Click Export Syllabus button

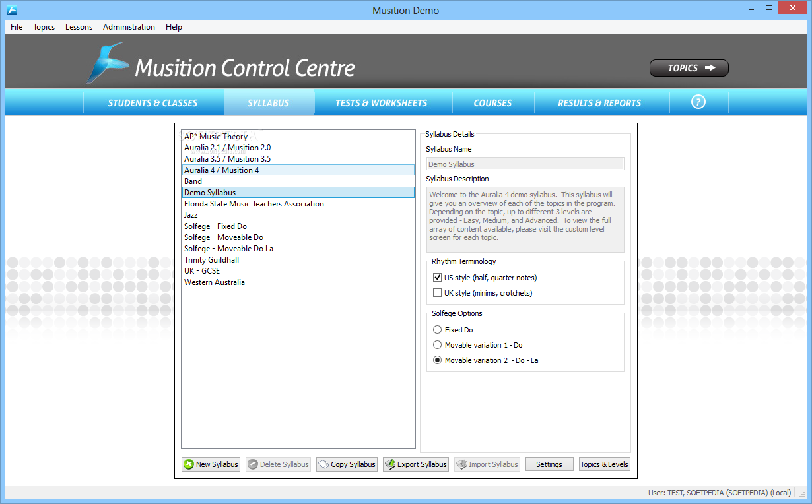point(416,464)
